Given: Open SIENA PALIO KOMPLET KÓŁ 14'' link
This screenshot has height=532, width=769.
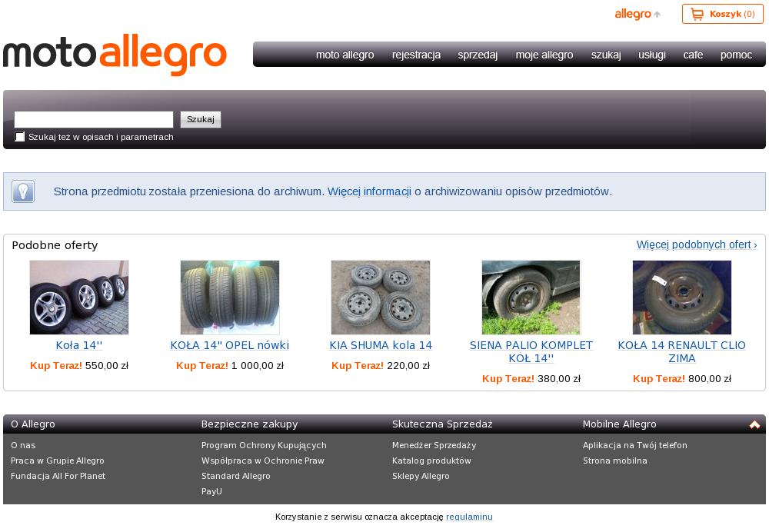Looking at the screenshot, I should pyautogui.click(x=531, y=351).
